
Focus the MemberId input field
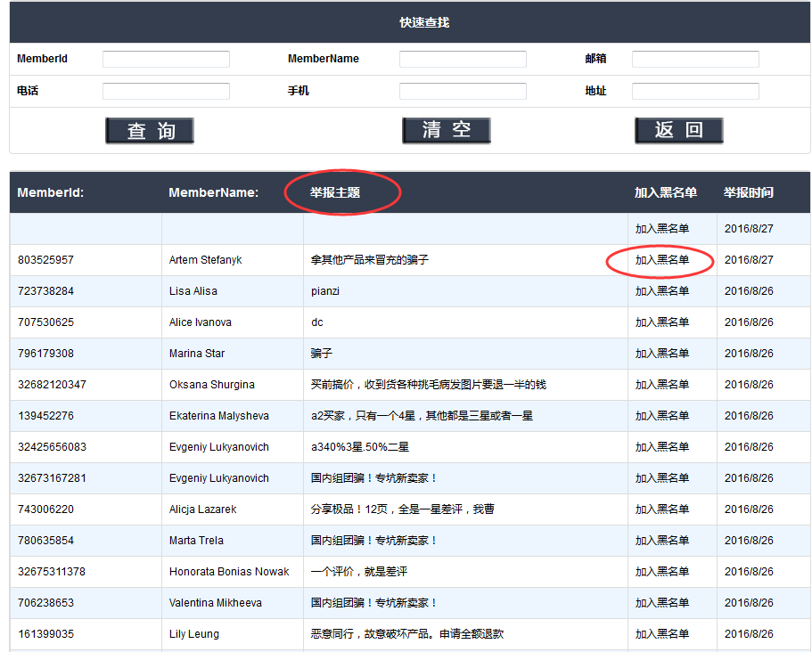pos(166,60)
